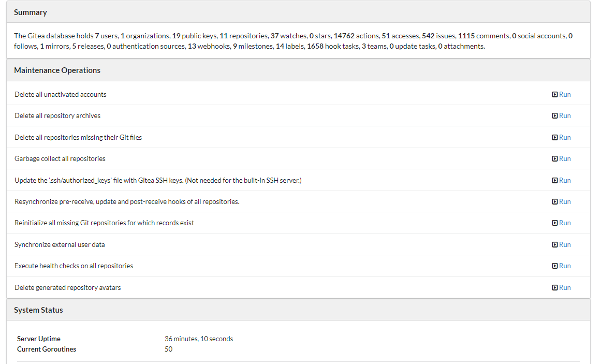The image size is (601, 364).
Task: Click '1115 comments' in summary paragraph
Action: (483, 36)
